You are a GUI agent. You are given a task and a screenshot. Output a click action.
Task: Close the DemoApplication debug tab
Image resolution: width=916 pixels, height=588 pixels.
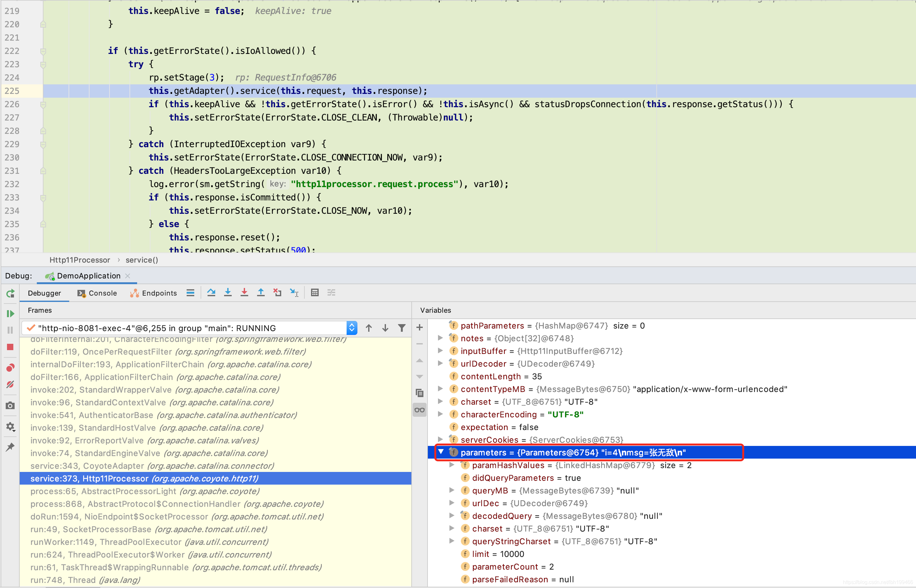[128, 276]
